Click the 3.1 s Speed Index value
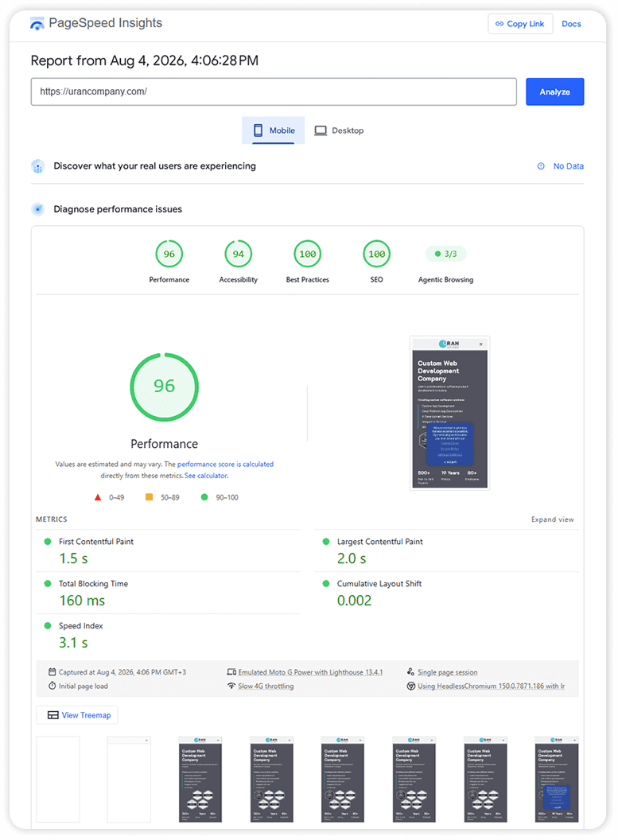618x840 pixels. pos(73,642)
